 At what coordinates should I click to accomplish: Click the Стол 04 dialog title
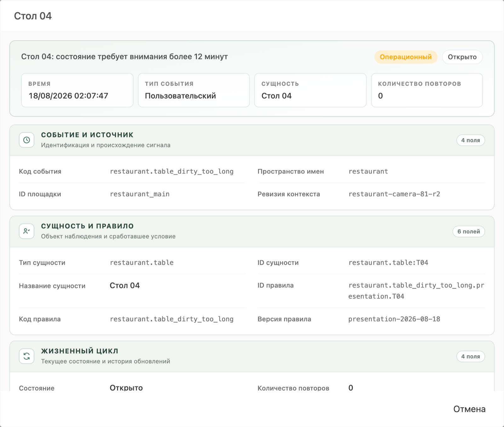click(x=33, y=16)
